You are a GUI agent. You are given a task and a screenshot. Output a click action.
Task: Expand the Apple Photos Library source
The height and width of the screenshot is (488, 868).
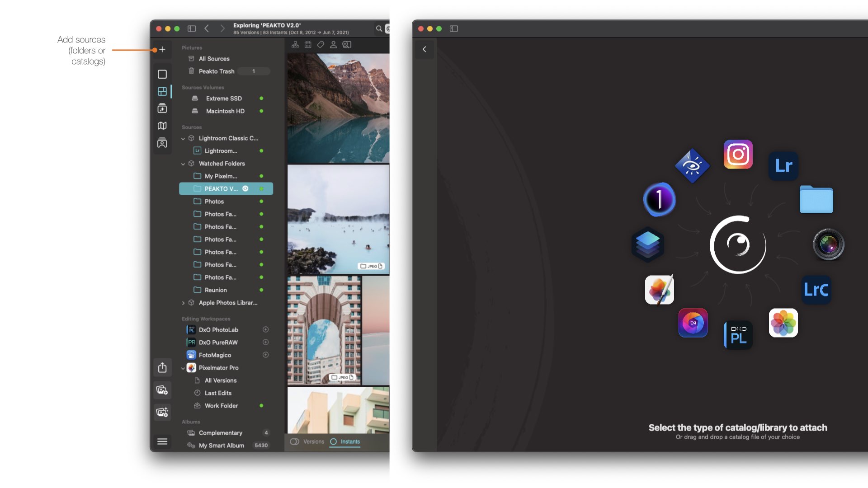tap(183, 303)
